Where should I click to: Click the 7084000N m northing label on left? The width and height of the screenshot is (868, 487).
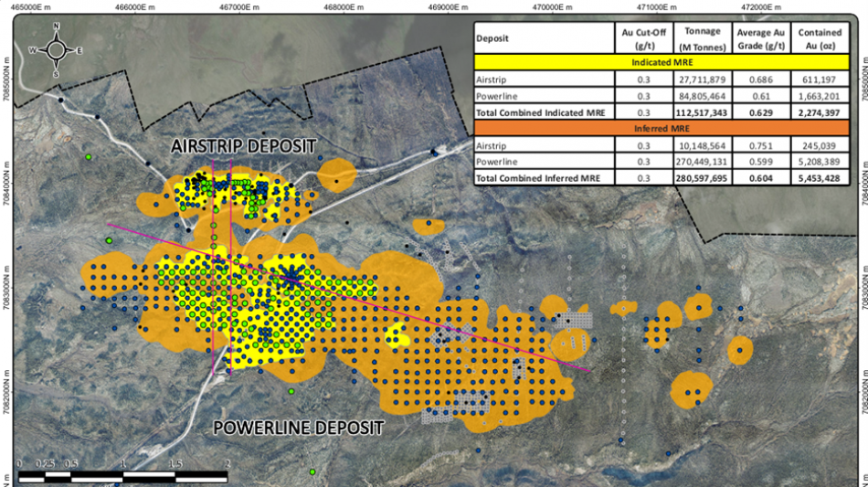click(x=6, y=185)
